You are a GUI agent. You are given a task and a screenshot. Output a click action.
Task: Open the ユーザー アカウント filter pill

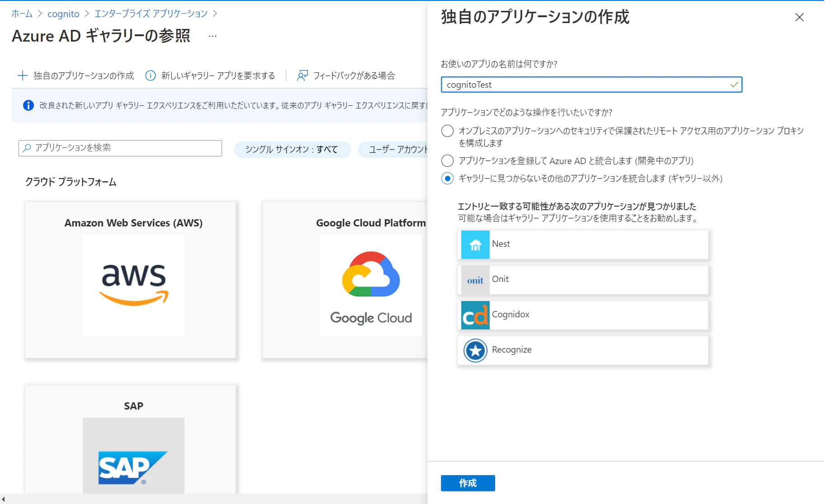pos(393,150)
